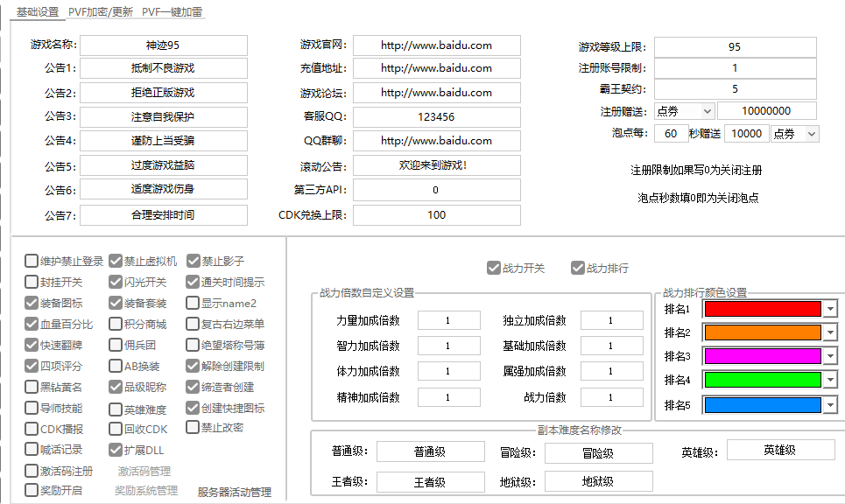
Task: Check the 积分商城 option
Action: pos(116,324)
